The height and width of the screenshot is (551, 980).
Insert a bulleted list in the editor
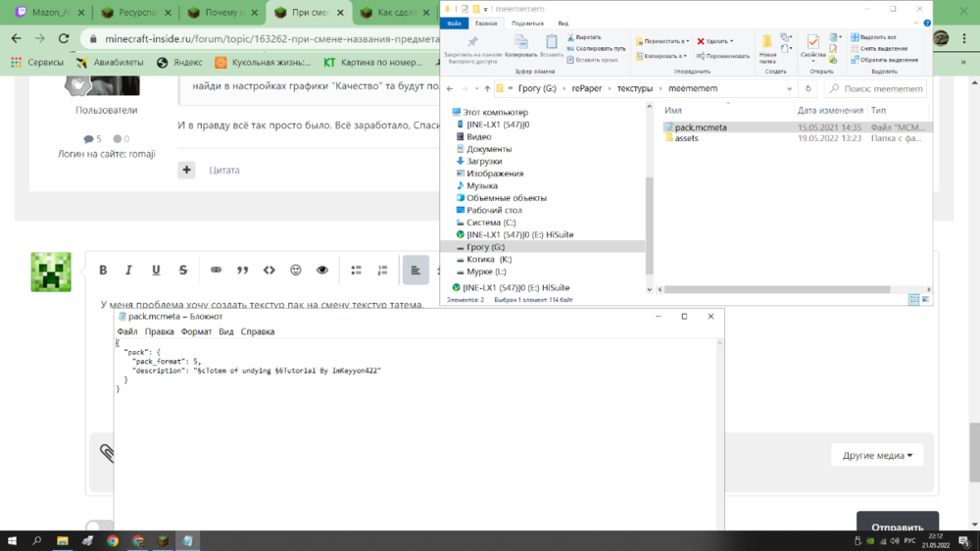point(357,271)
